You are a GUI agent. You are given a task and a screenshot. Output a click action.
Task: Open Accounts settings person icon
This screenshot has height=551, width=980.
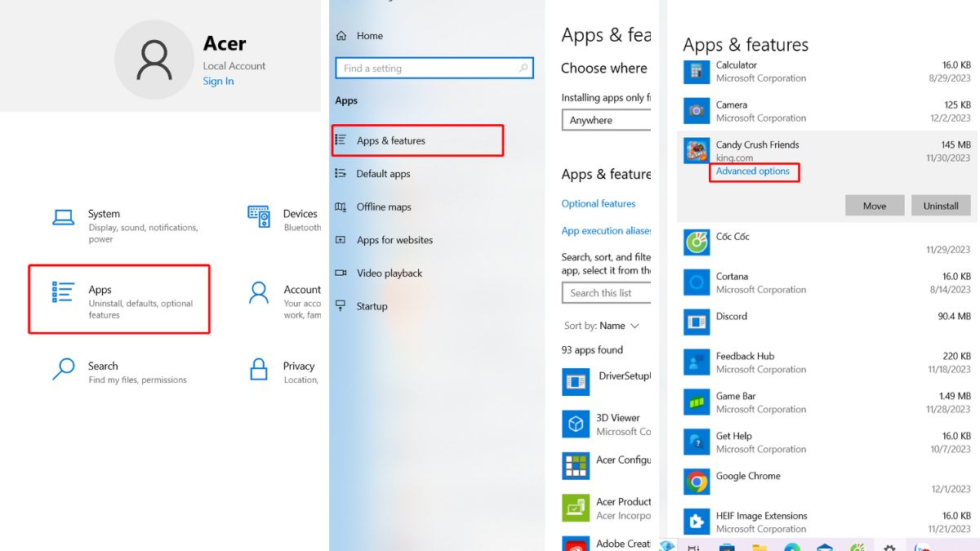(x=259, y=292)
